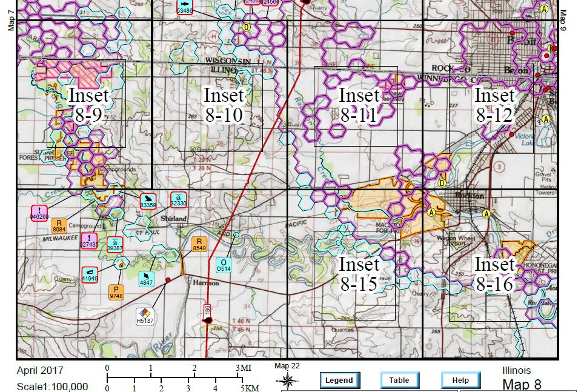
Task: Click the 24564 marker at top edge
Action: [x=270, y=2]
